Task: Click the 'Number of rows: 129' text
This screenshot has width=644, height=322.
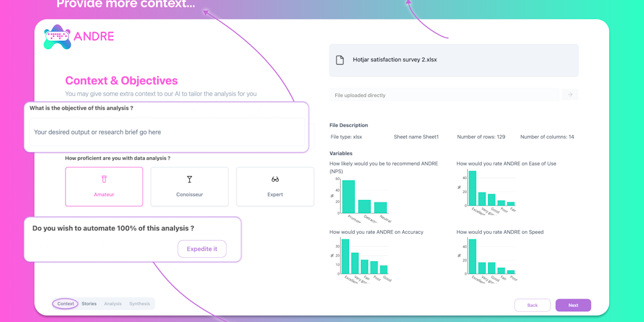Action: point(481,136)
